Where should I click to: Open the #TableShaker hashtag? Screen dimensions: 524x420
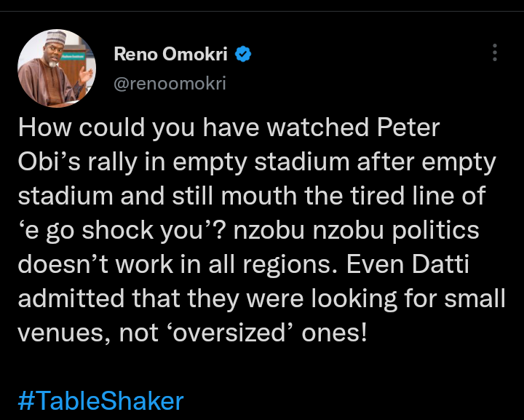101,400
